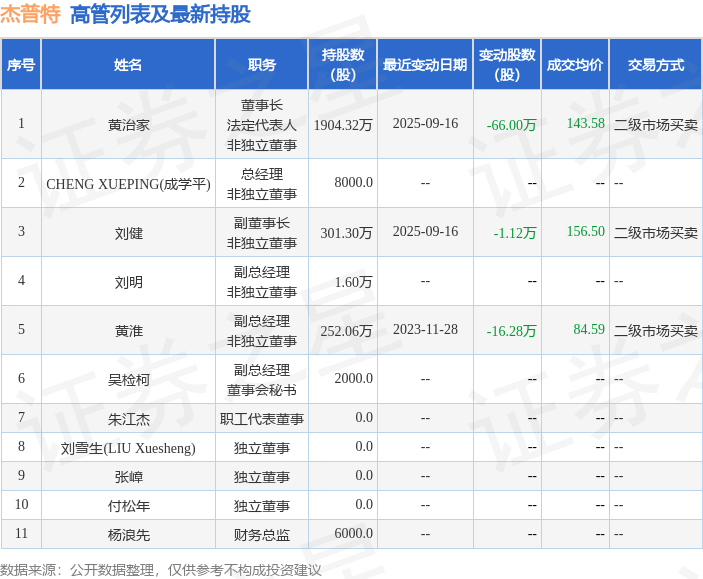Click the data source disclaimer text
Screen dimensions: 703x579
(161, 570)
